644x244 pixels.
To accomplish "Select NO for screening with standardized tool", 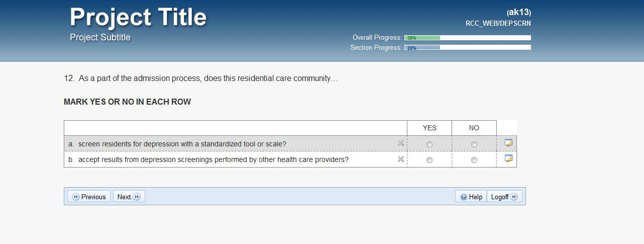I will click(x=474, y=144).
